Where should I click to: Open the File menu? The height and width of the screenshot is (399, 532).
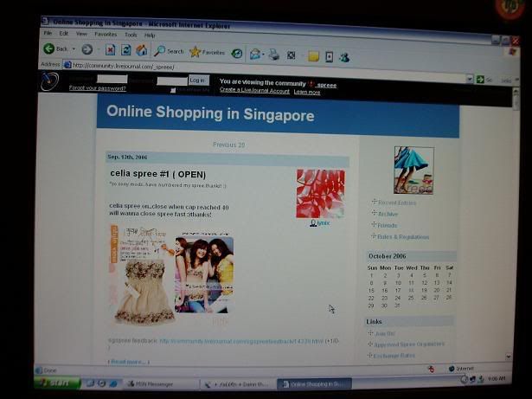48,33
